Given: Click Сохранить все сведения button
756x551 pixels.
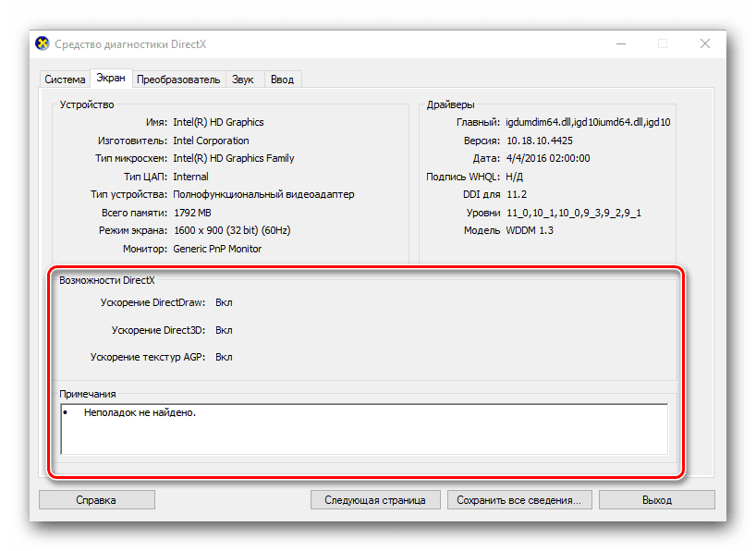Looking at the screenshot, I should click(518, 500).
